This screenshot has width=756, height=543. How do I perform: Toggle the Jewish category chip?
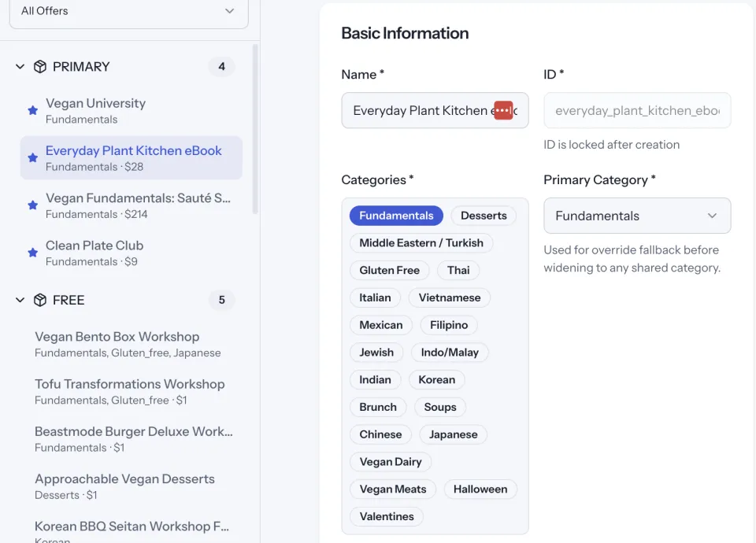[x=376, y=353]
